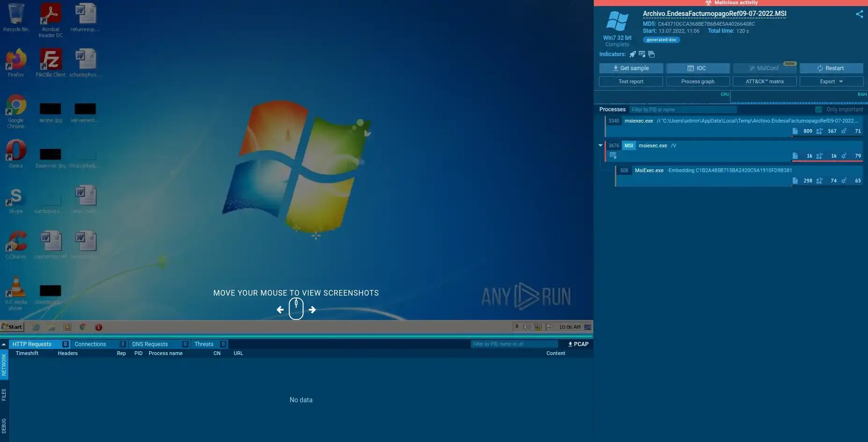Open Acrobat Reader DC desktop icon
The image size is (868, 442).
(51, 20)
